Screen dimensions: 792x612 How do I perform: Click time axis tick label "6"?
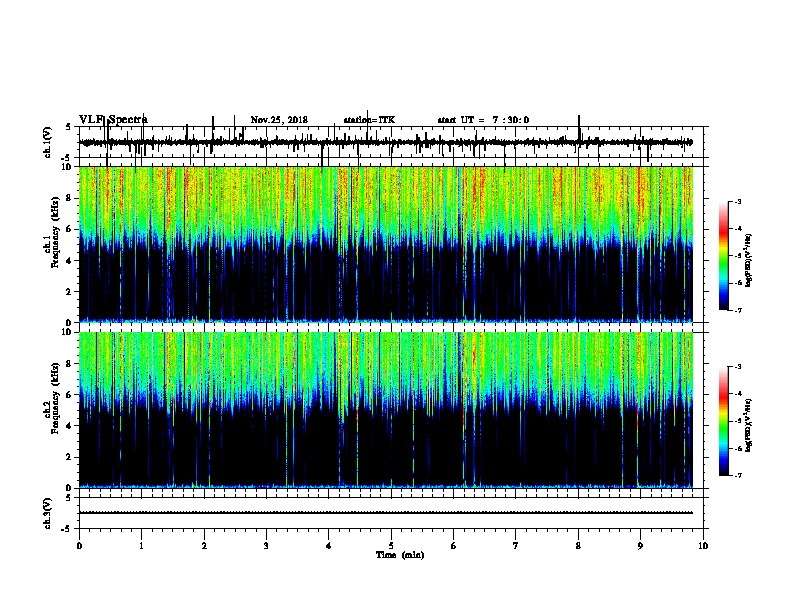[453, 545]
